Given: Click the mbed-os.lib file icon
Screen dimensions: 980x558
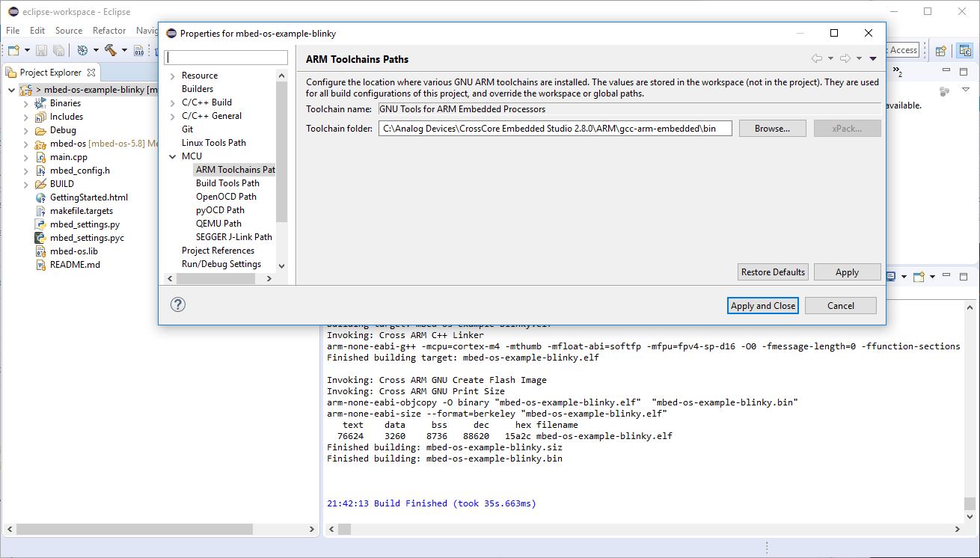Looking at the screenshot, I should 40,251.
